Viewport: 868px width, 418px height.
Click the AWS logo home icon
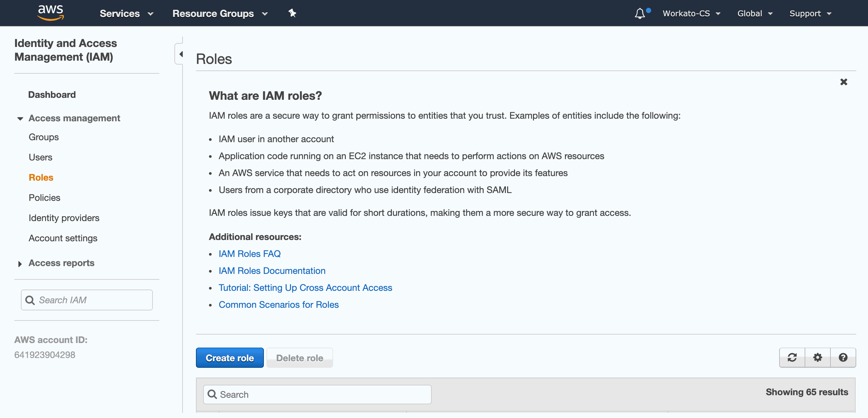(51, 13)
